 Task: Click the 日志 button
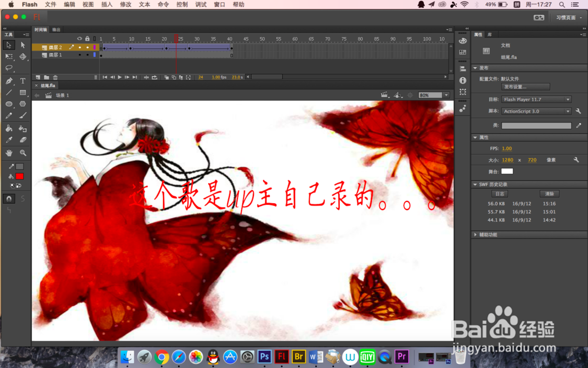coord(500,194)
